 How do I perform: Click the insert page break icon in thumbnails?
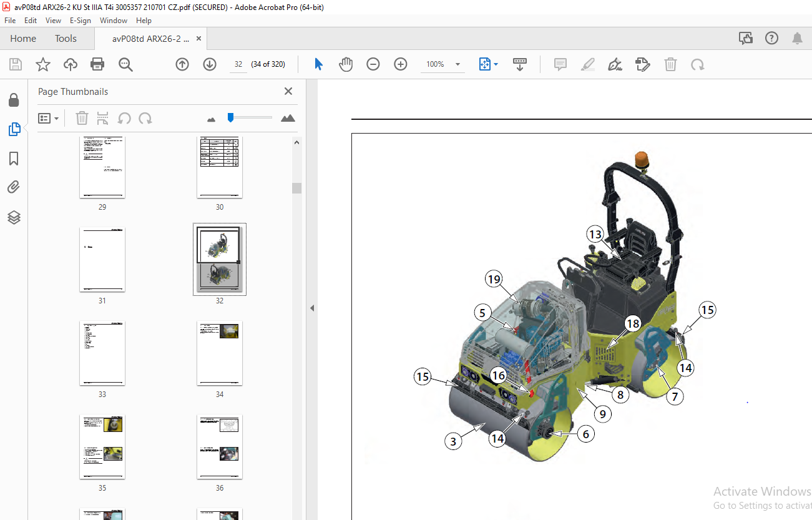coord(103,118)
